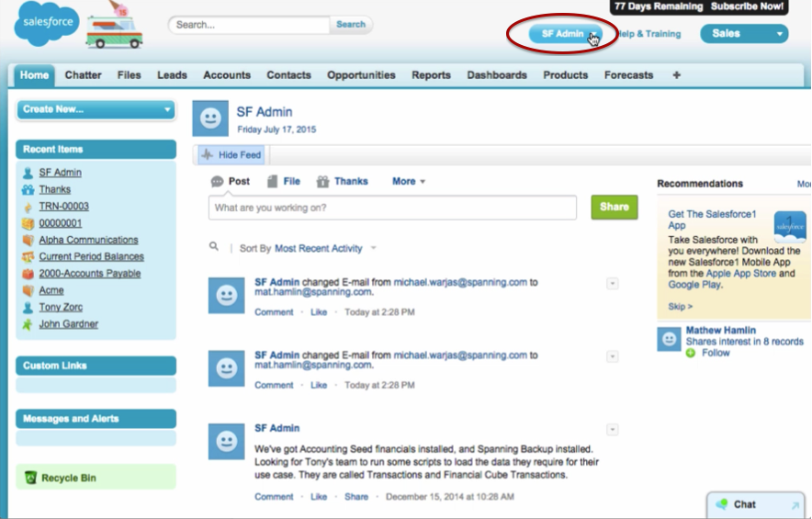
Task: Click the star icon beside John Gardner
Action: (x=28, y=324)
